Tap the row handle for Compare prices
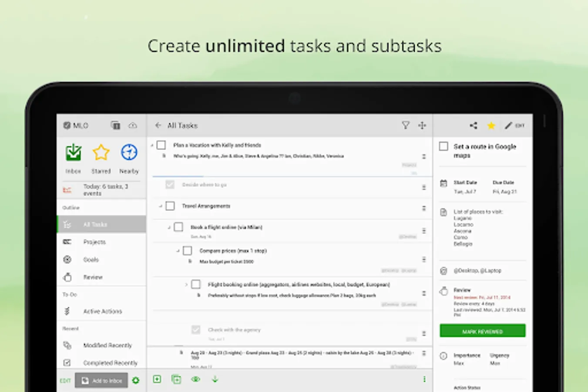 click(x=423, y=260)
